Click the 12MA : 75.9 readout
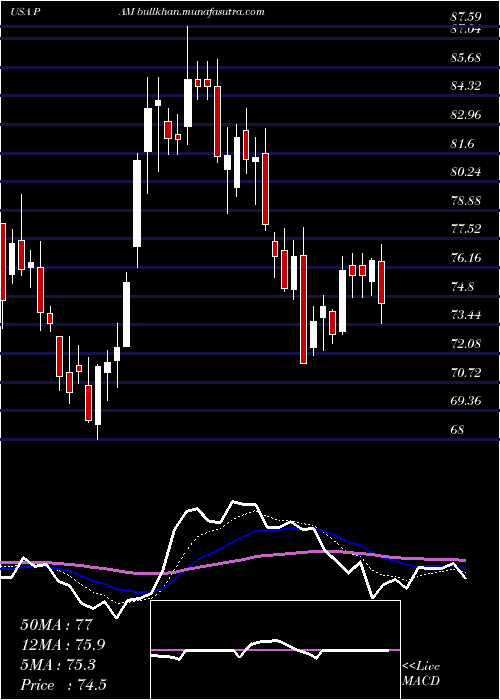Screen dimensions: 500x700 tap(64, 644)
